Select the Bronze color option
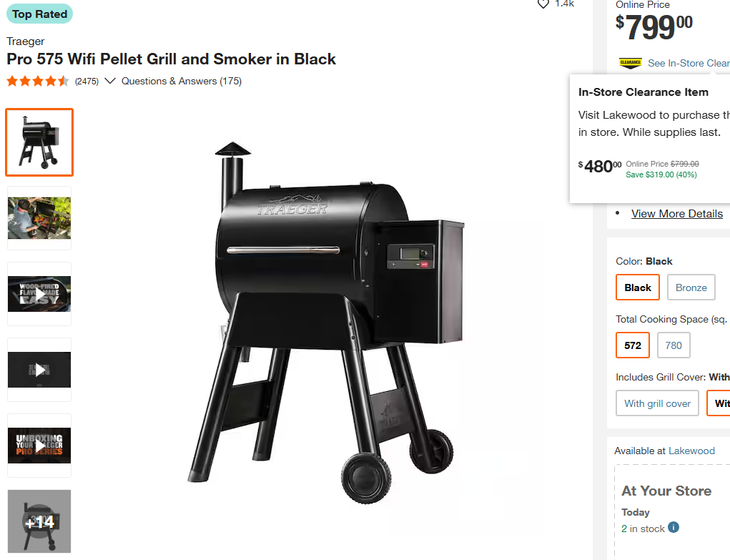The image size is (730, 560). (x=691, y=288)
